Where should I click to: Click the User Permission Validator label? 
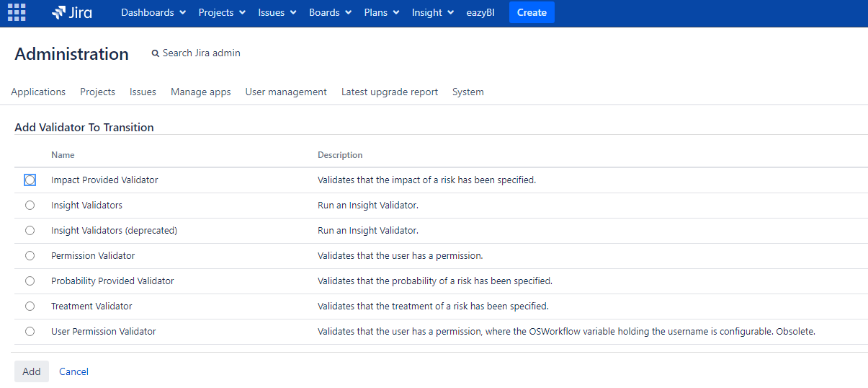[104, 332]
